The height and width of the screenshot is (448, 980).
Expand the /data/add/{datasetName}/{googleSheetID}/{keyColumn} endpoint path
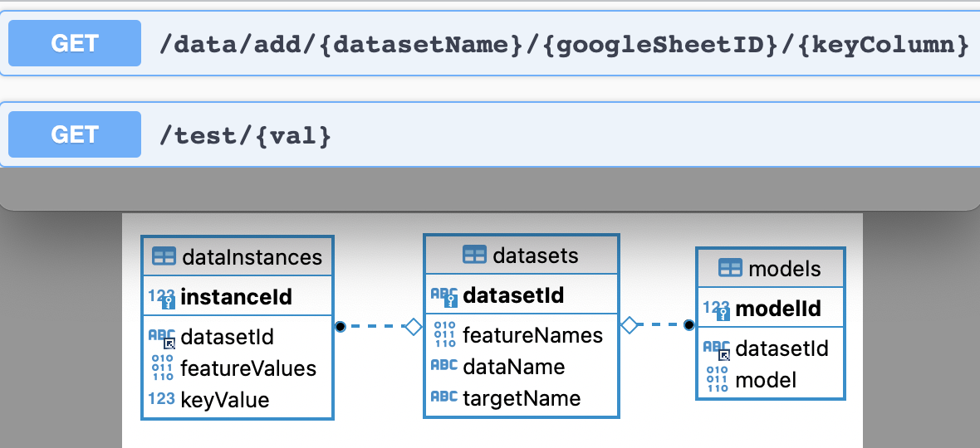(565, 44)
